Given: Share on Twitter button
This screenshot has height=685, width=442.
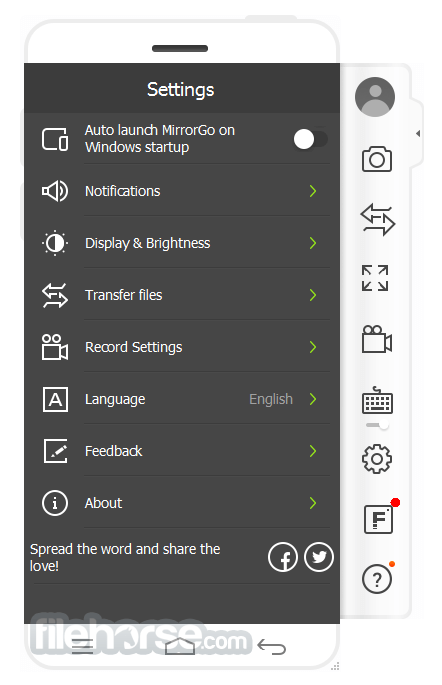Looking at the screenshot, I should click(x=319, y=557).
